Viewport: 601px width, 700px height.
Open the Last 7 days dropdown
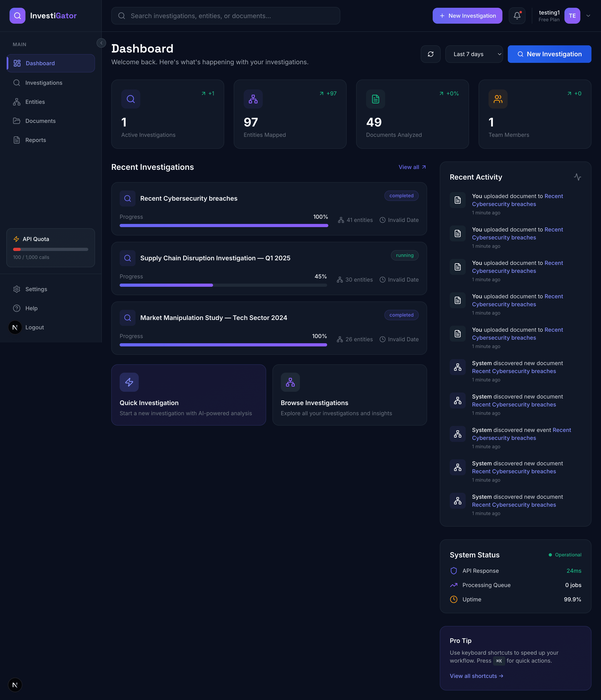click(x=474, y=54)
